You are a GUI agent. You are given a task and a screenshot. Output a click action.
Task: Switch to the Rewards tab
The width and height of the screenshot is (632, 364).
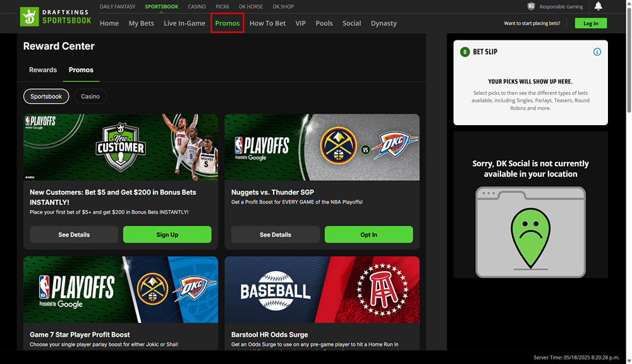[43, 70]
